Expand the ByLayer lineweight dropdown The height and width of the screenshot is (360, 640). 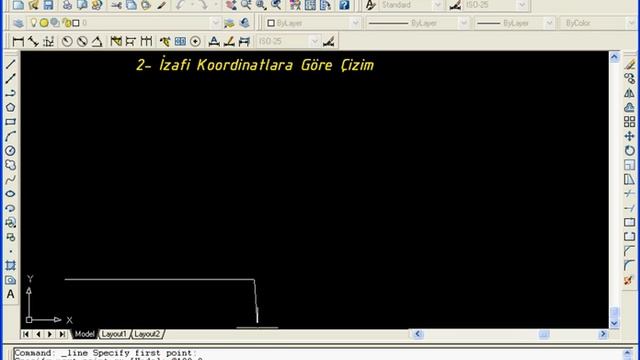click(x=549, y=23)
